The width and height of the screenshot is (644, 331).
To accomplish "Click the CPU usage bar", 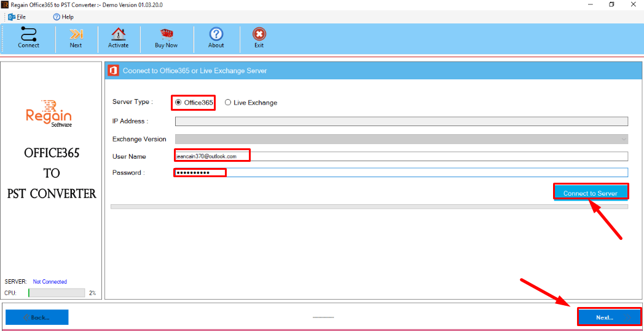I will 57,293.
